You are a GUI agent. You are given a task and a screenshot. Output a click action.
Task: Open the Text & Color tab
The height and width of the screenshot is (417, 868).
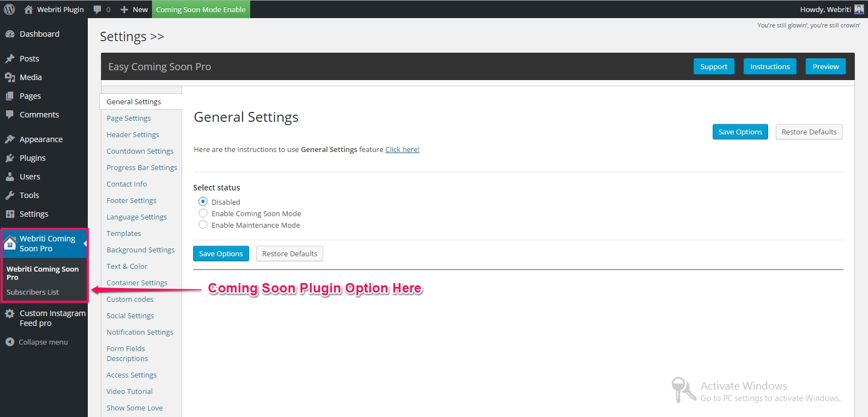tap(127, 266)
